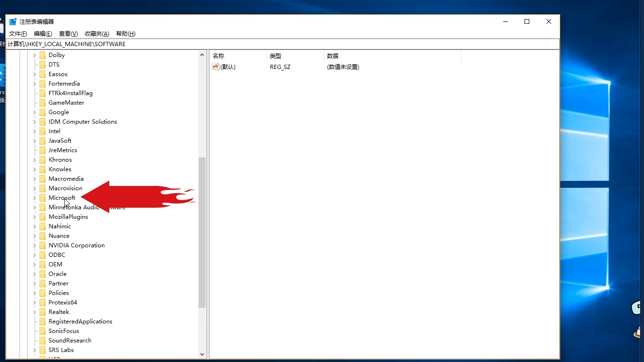
Task: Click the (默认) string value icon
Action: 216,67
